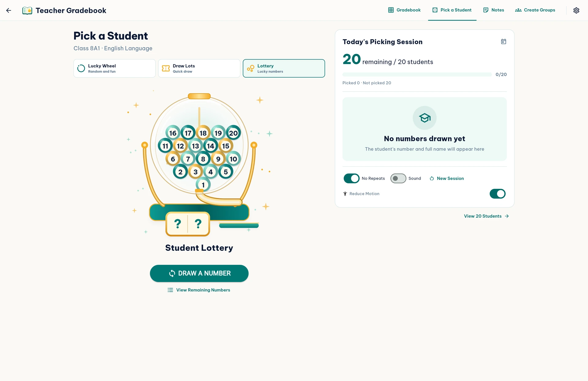The width and height of the screenshot is (588, 381).
Task: Click lottery ball number 11
Action: pos(165,146)
